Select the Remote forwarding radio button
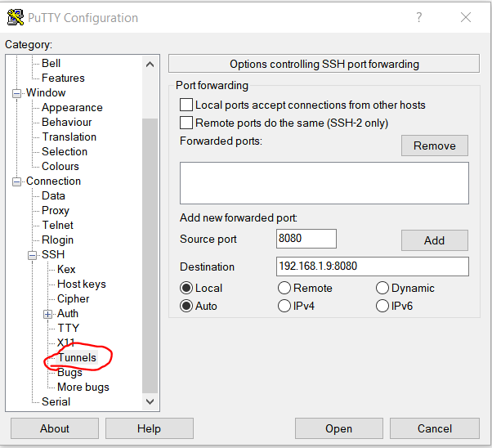This screenshot has width=492, height=448. click(x=284, y=288)
